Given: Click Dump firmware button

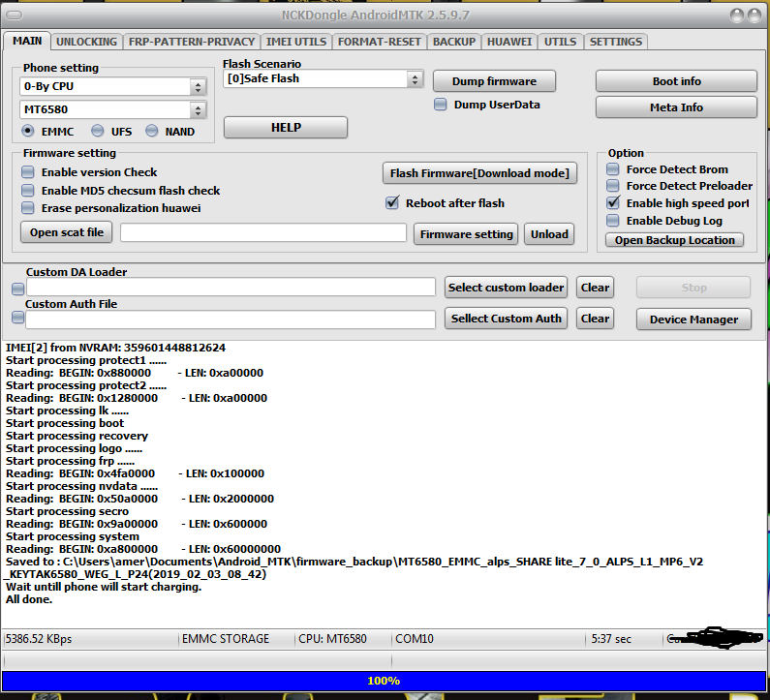Looking at the screenshot, I should (x=494, y=81).
